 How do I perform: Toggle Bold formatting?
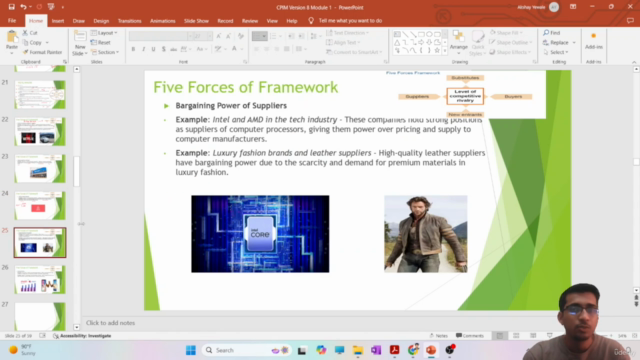[133, 49]
